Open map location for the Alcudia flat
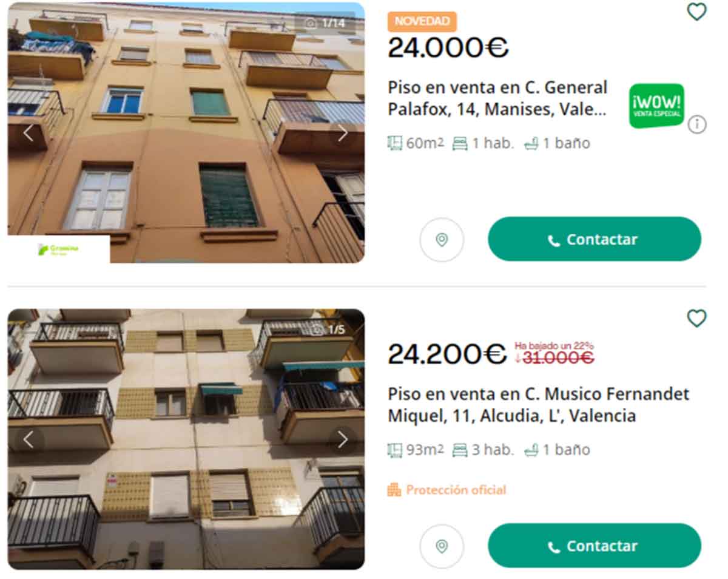The height and width of the screenshot is (579, 728). click(442, 546)
